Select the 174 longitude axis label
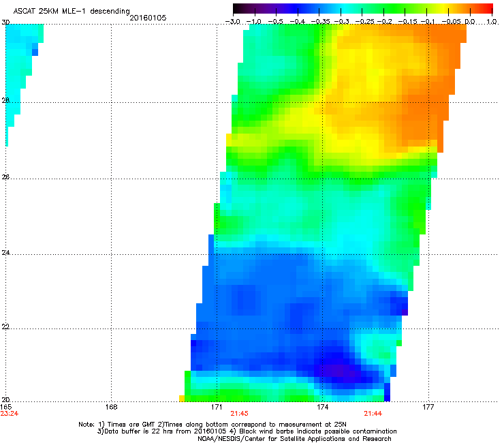This screenshot has height=443, width=504. (x=322, y=407)
